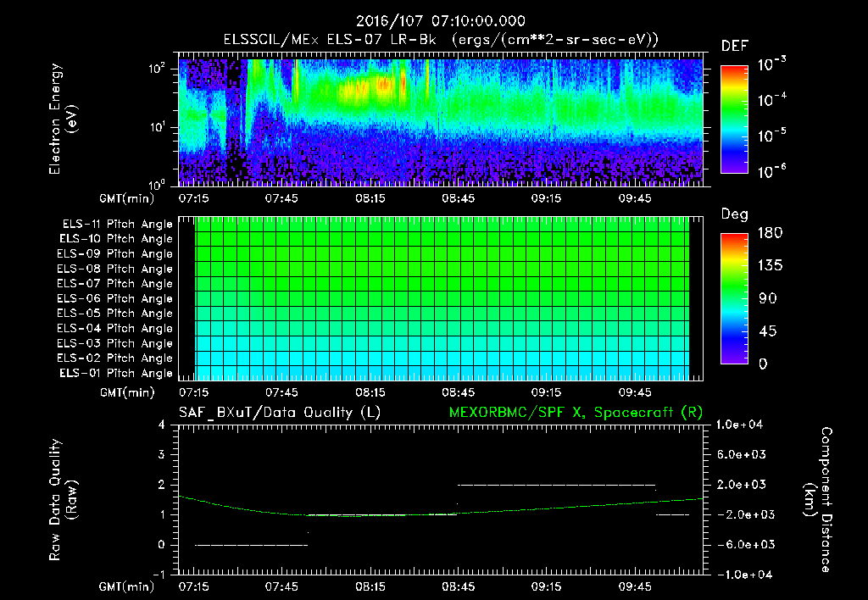Select the ELS-09 Pitch Angle row label
This screenshot has width=868, height=600.
tap(115, 254)
